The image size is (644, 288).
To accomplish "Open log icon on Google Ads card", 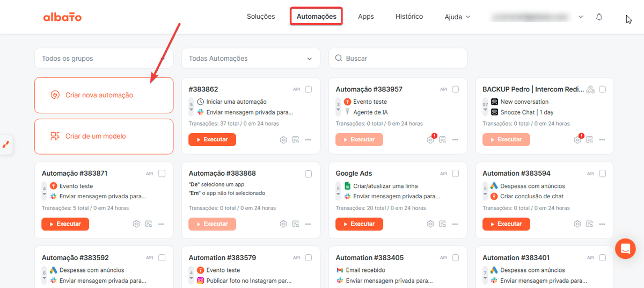I will coord(443,224).
